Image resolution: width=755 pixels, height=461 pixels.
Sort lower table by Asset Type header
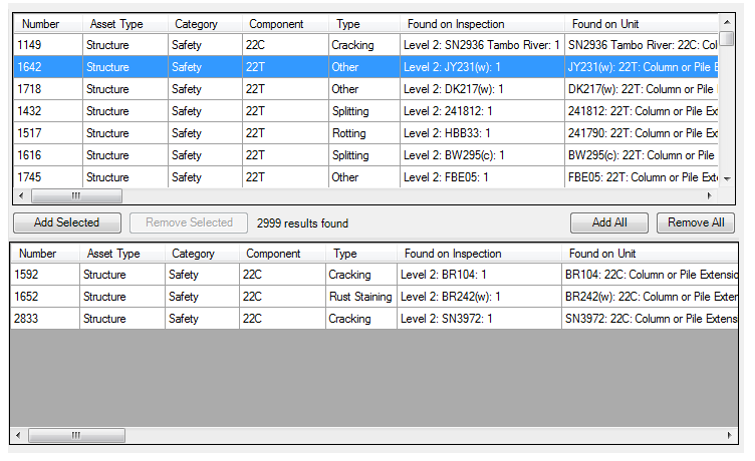114,254
